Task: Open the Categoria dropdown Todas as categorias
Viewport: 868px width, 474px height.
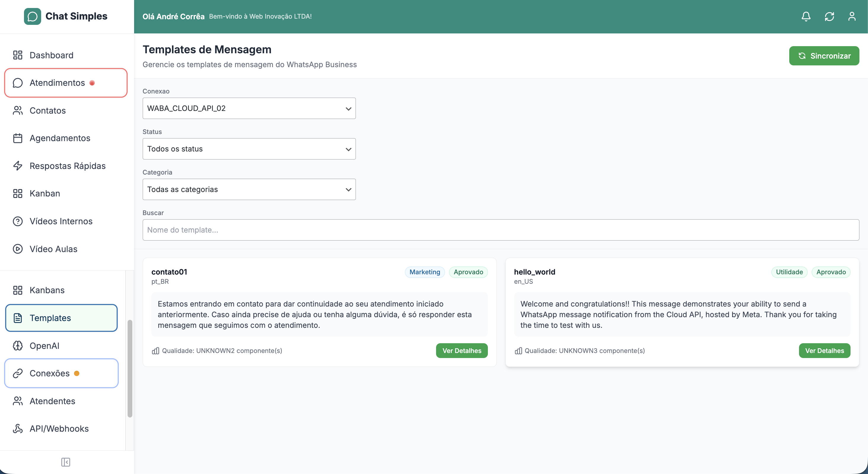Action: [x=249, y=189]
